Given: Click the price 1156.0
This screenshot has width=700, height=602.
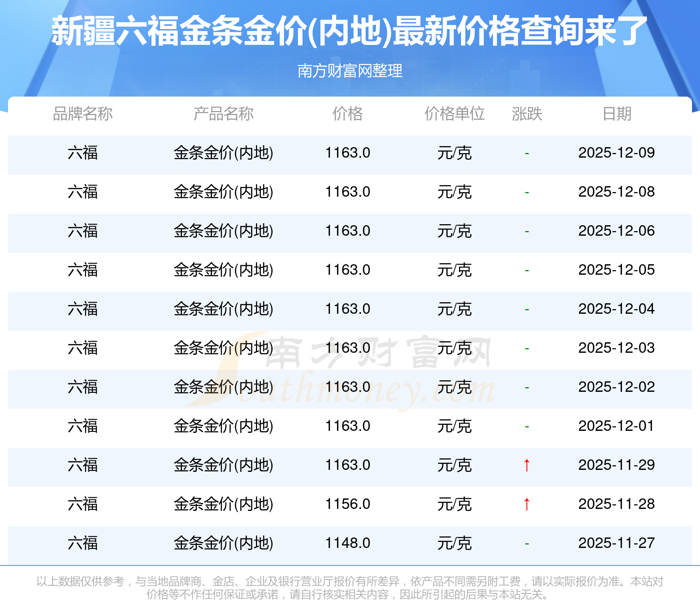Looking at the screenshot, I should (x=348, y=504).
